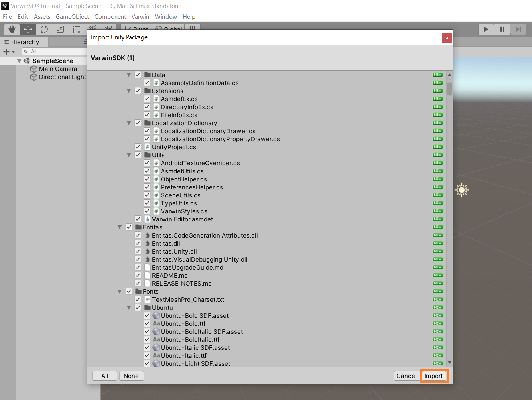Click the TextMeshPro_Charset.txt text file icon

148,299
